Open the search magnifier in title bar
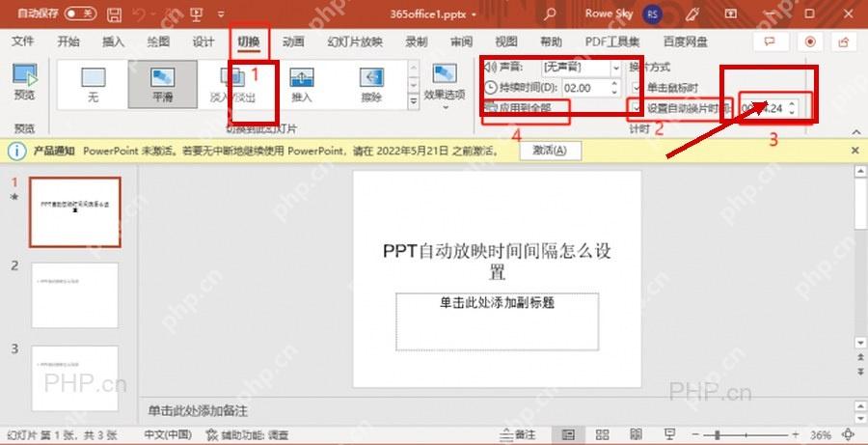This screenshot has width=868, height=445. (550, 14)
